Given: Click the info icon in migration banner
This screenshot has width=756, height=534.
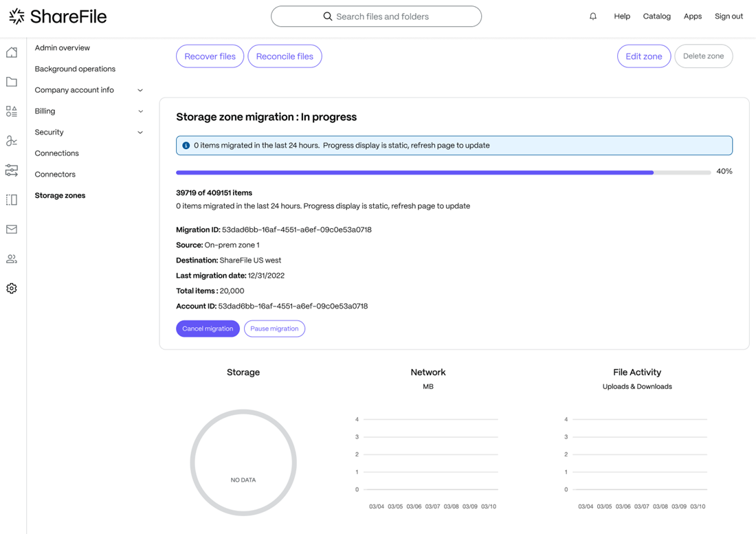Looking at the screenshot, I should coord(186,146).
